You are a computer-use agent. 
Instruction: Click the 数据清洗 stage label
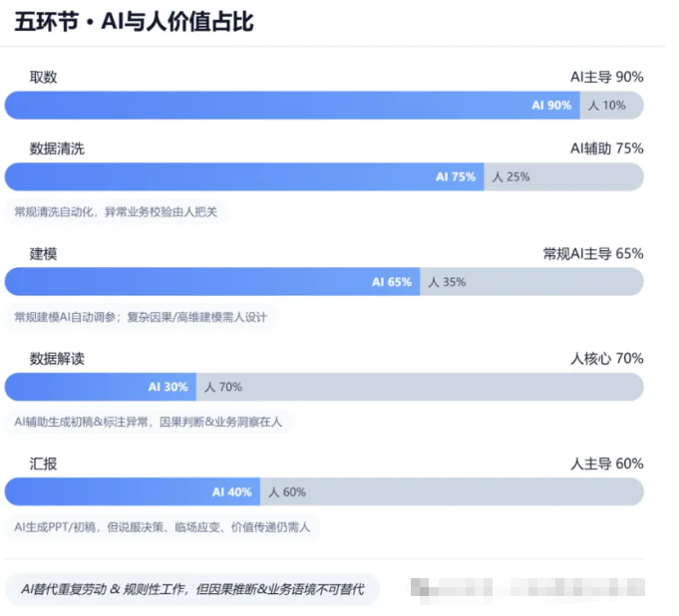coord(57,149)
